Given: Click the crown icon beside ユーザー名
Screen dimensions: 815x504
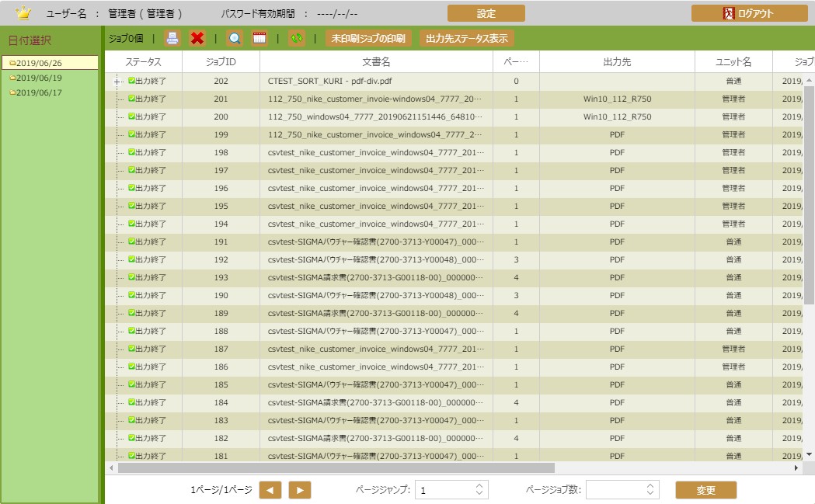Looking at the screenshot, I should (23, 13).
